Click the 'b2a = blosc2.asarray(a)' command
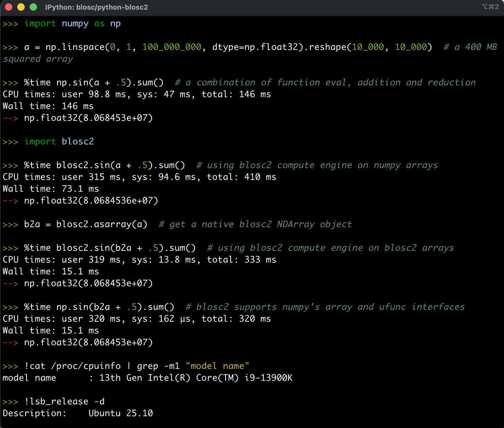The height and width of the screenshot is (428, 504). 86,224
